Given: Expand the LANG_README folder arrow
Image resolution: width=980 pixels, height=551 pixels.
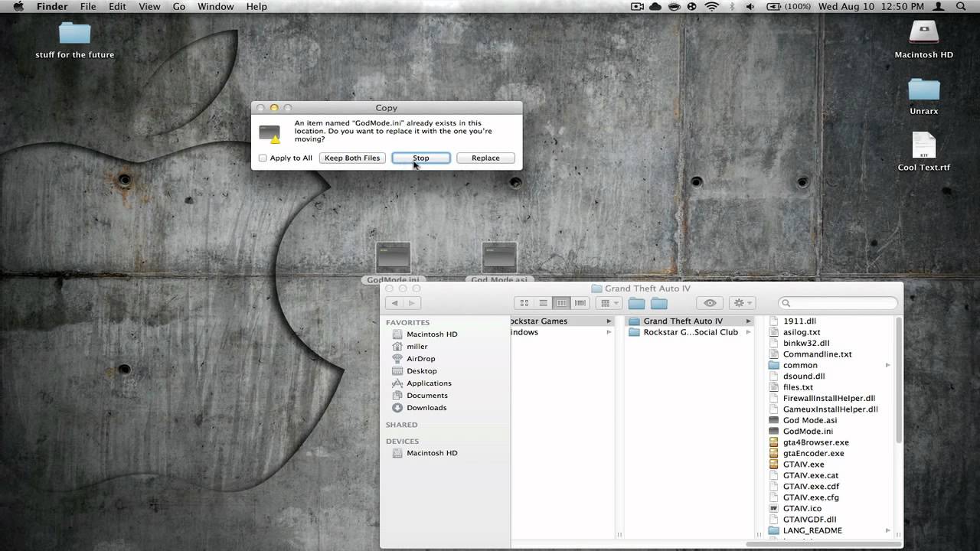Looking at the screenshot, I should coord(888,530).
